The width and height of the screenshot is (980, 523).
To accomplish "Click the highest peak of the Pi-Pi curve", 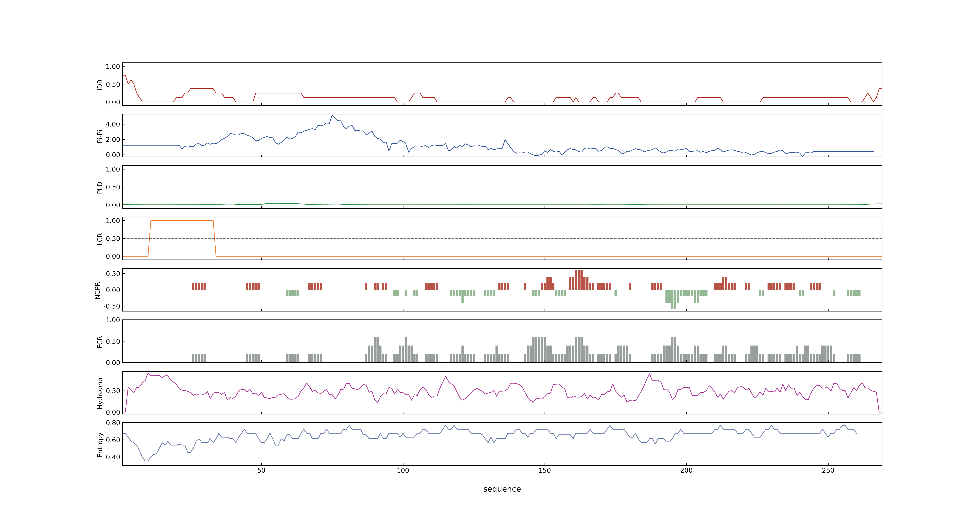I will (x=332, y=115).
